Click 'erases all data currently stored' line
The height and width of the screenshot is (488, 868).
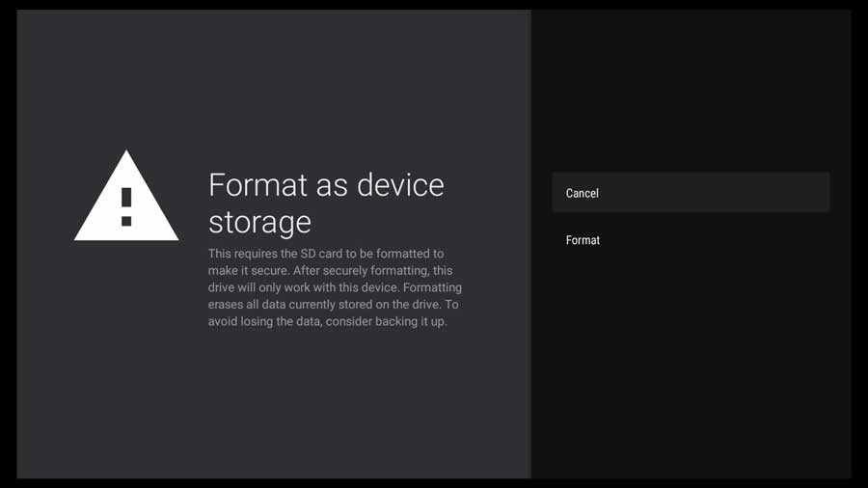(290, 305)
